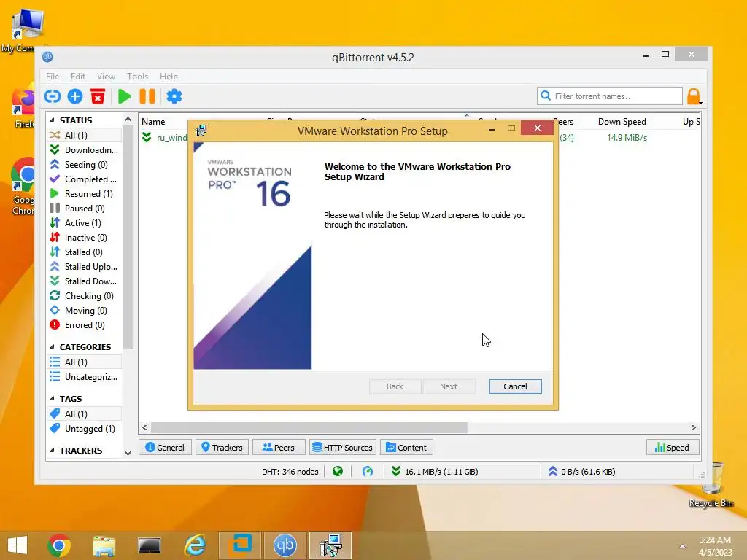The height and width of the screenshot is (560, 747).
Task: Select the Inactive (0) filter
Action: 84,238
